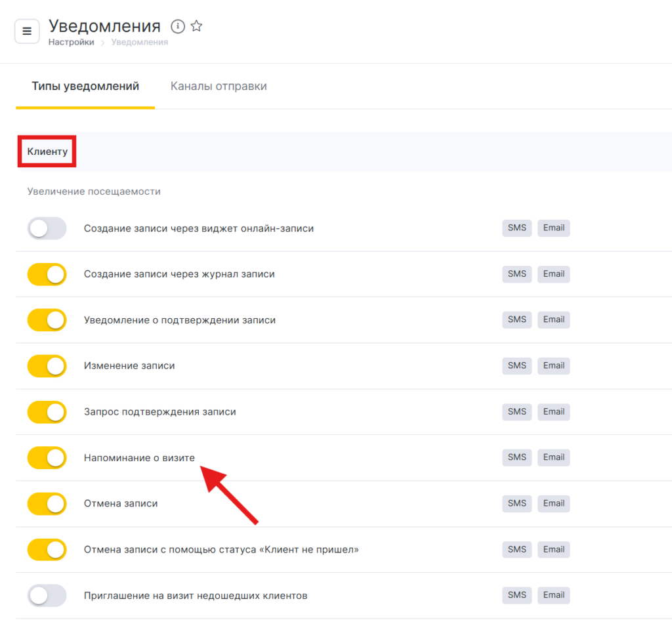This screenshot has height=620, width=672.
Task: Click SMS badge for Запрос подтверждения записи
Action: [517, 411]
